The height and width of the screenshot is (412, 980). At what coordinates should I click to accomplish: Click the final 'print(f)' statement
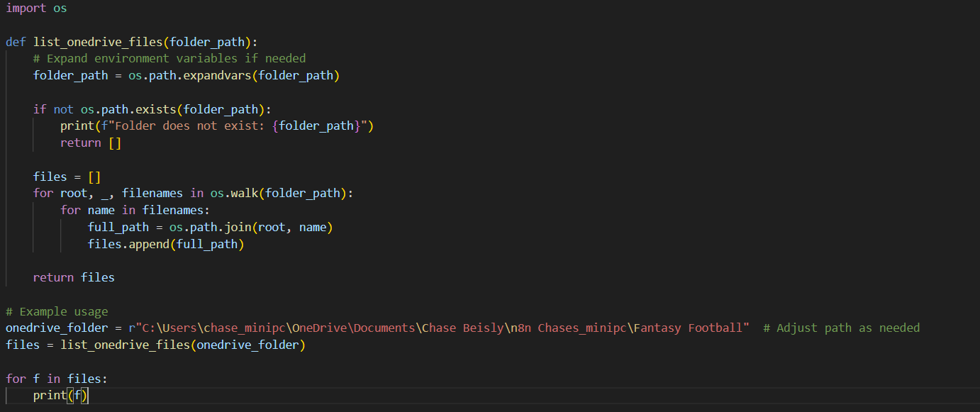coord(60,396)
